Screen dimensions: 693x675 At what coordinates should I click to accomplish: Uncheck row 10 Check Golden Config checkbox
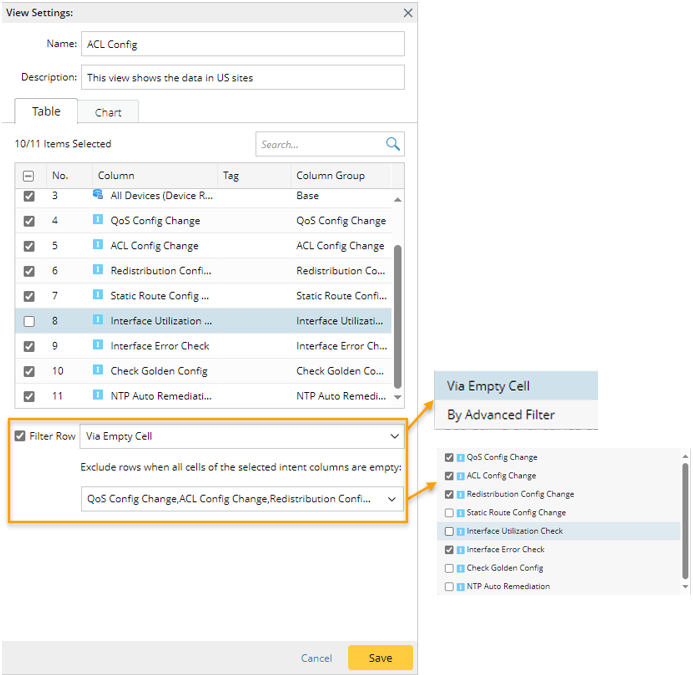coord(29,371)
